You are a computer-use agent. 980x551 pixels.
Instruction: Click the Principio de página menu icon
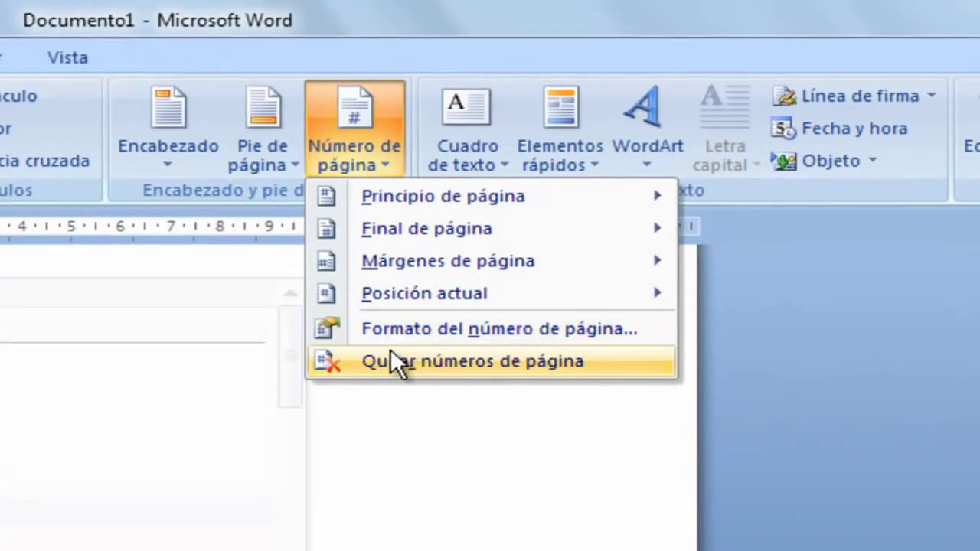[327, 196]
